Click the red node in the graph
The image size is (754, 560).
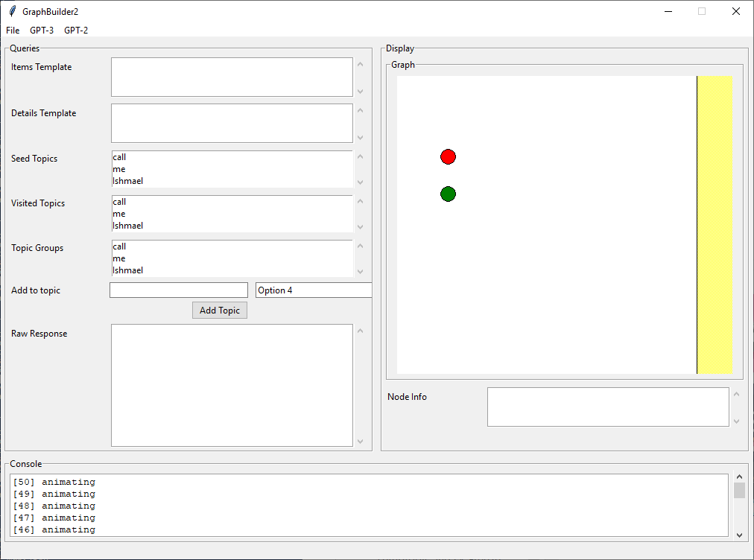[448, 156]
